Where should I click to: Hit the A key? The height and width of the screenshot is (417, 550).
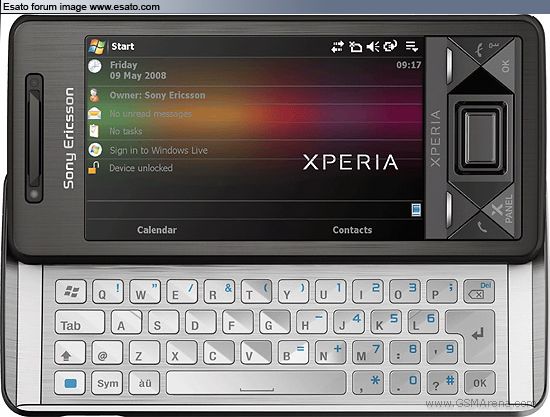click(x=126, y=322)
